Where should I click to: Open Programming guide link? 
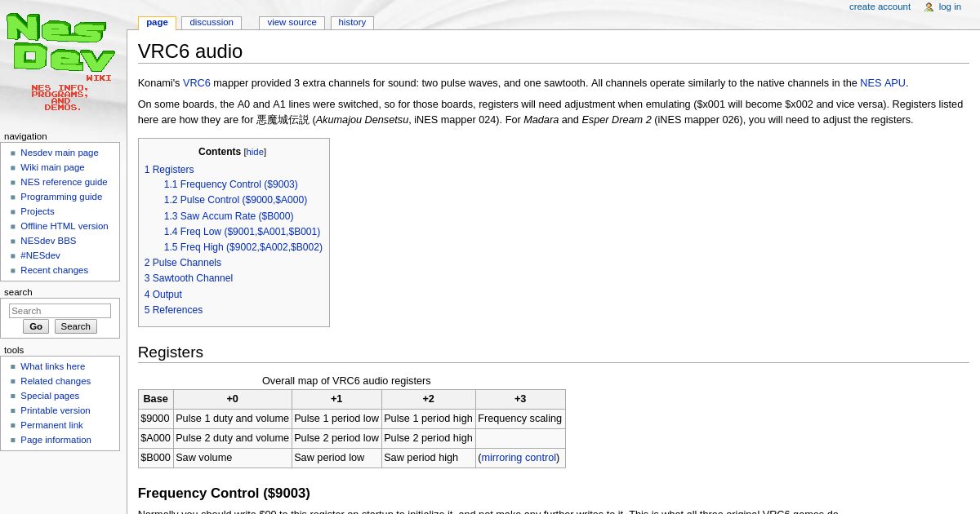pos(61,197)
